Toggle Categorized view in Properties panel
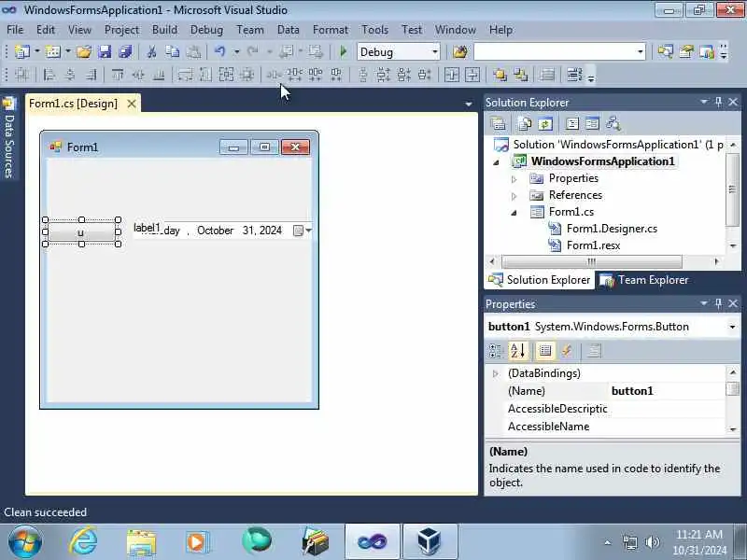 click(496, 351)
